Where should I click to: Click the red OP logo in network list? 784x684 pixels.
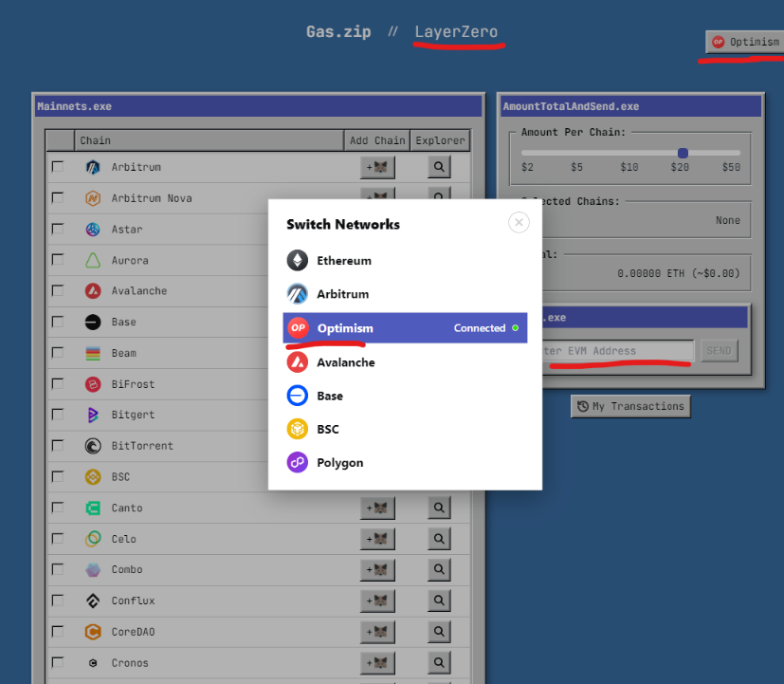click(x=298, y=328)
